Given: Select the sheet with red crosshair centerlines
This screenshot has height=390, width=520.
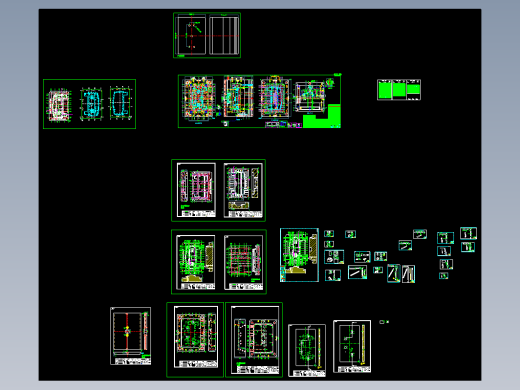Looking at the screenshot, I should click(x=130, y=336).
